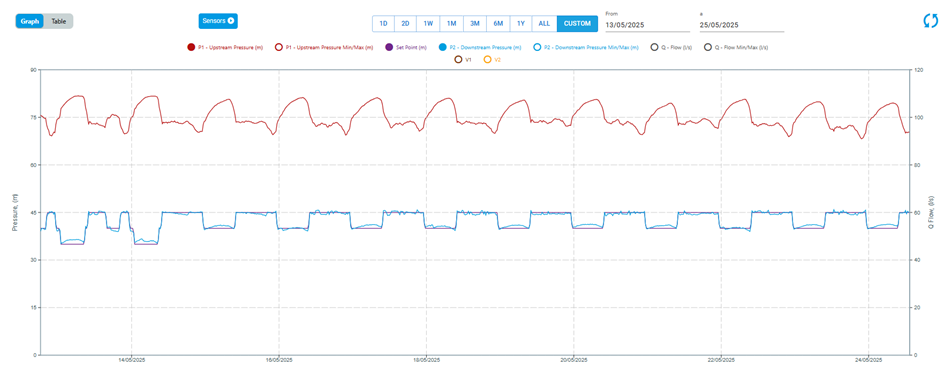This screenshot has height=373, width=952.
Task: Toggle the V2 series
Action: coord(492,60)
